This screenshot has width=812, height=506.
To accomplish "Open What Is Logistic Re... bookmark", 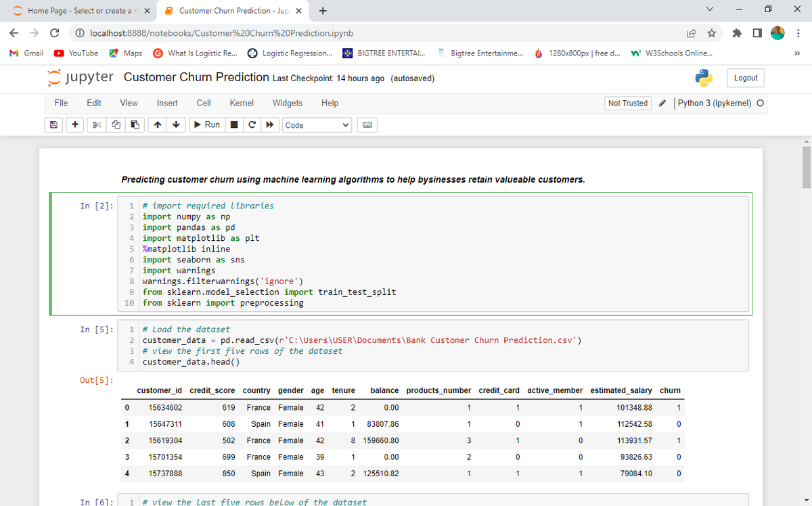I will click(194, 53).
